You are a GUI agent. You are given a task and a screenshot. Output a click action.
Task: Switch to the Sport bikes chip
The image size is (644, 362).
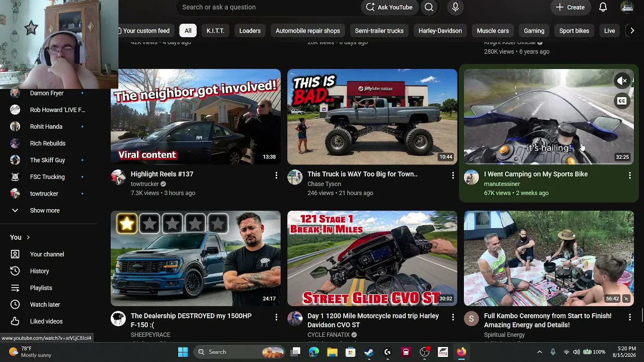pyautogui.click(x=574, y=31)
